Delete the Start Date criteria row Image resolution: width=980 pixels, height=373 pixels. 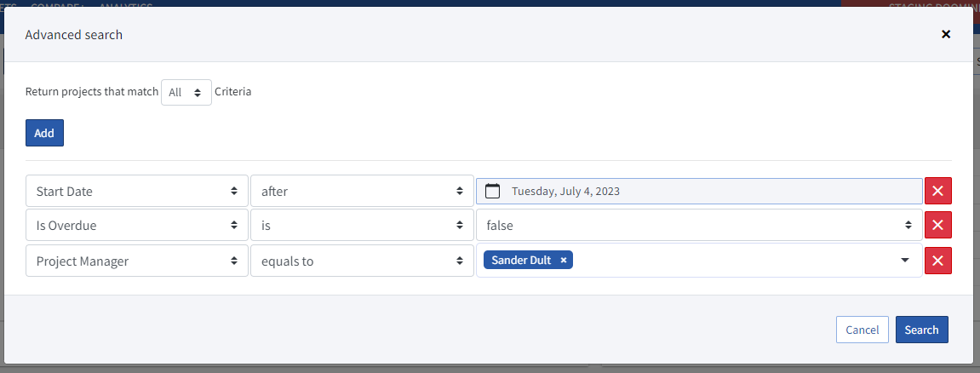[x=937, y=192]
